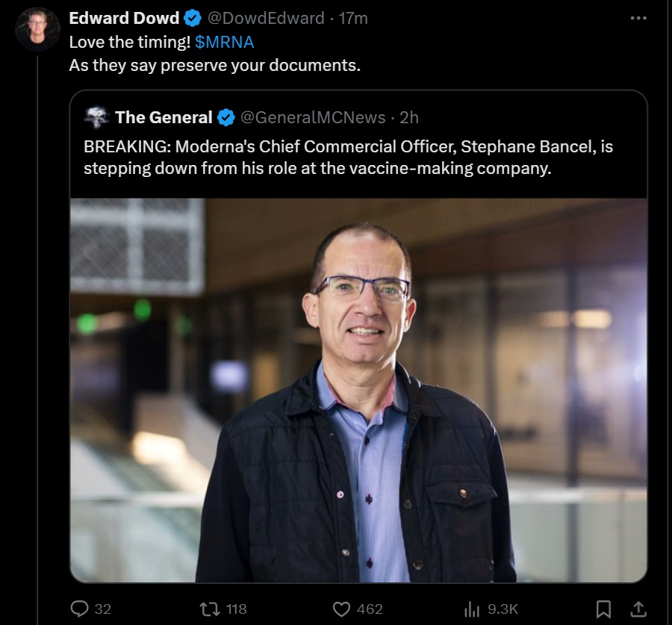The image size is (672, 625).
Task: Open the 17m timestamp link
Action: point(353,18)
